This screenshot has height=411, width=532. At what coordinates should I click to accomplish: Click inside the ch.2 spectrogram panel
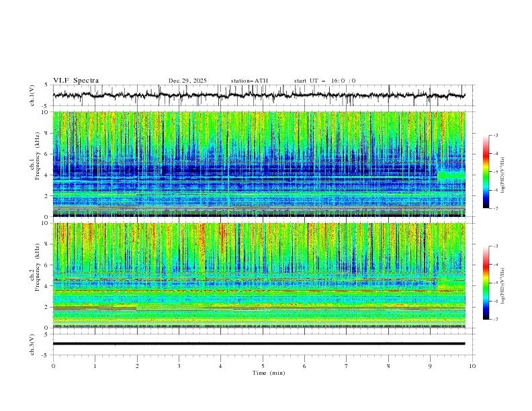tap(259, 275)
